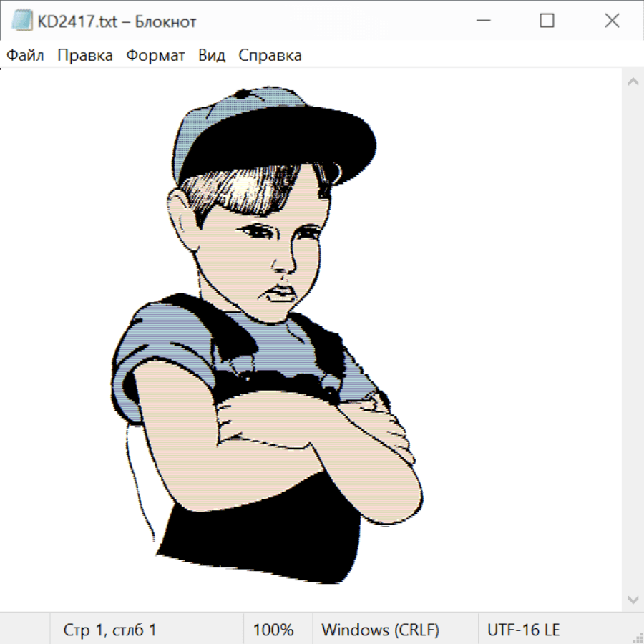Click the KD2417.txt window title text

tap(117, 21)
